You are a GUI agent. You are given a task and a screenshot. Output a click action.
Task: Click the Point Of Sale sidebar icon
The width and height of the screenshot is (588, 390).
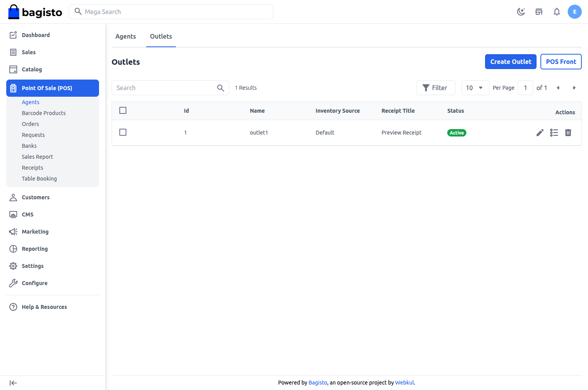point(13,88)
